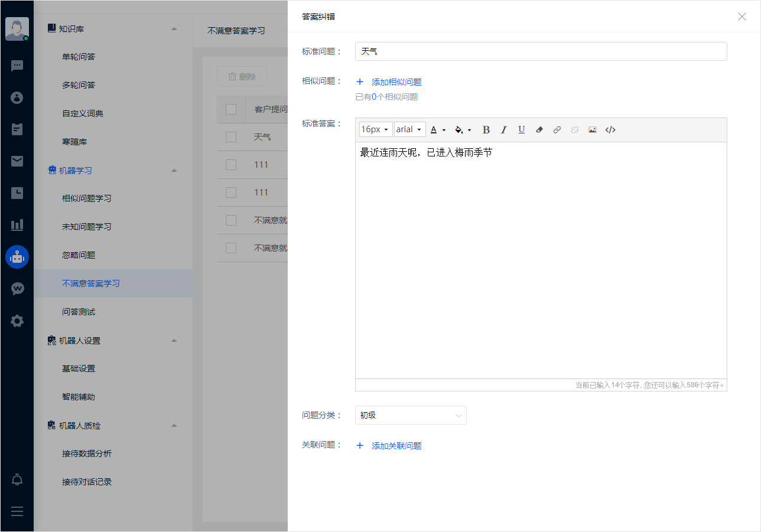Viewport: 761px width, 532px height.
Task: Insert a hyperlink using the link icon
Action: point(557,130)
